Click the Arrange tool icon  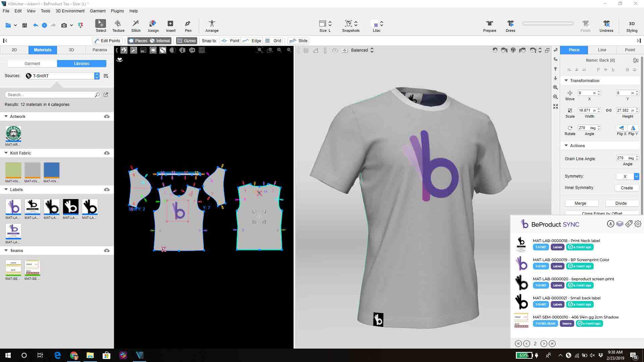pos(212,26)
